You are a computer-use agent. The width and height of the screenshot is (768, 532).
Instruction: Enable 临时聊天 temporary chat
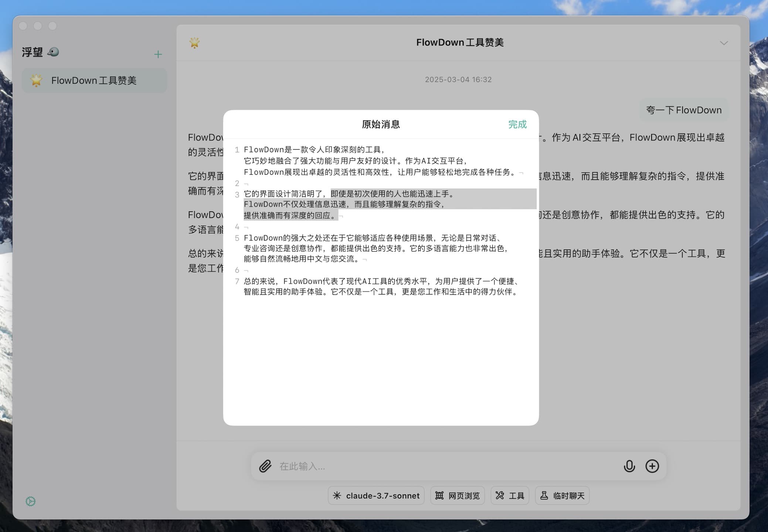pyautogui.click(x=562, y=496)
